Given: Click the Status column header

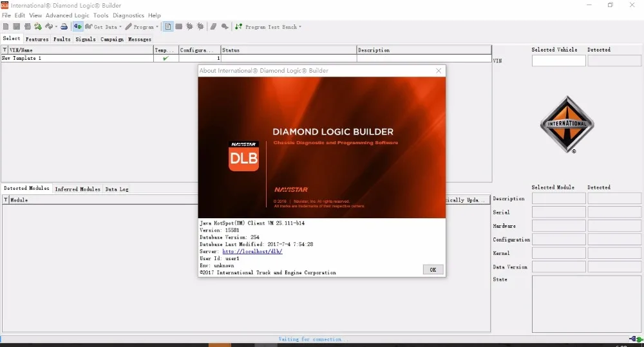Looking at the screenshot, I should tap(289, 50).
